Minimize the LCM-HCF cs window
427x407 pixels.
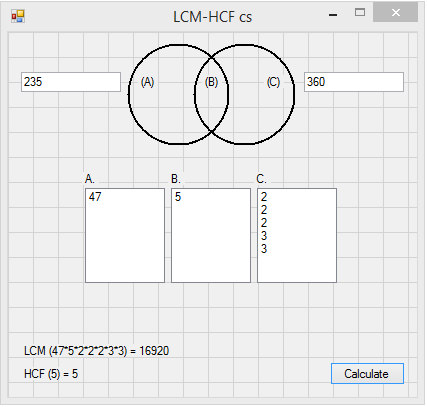[333, 15]
